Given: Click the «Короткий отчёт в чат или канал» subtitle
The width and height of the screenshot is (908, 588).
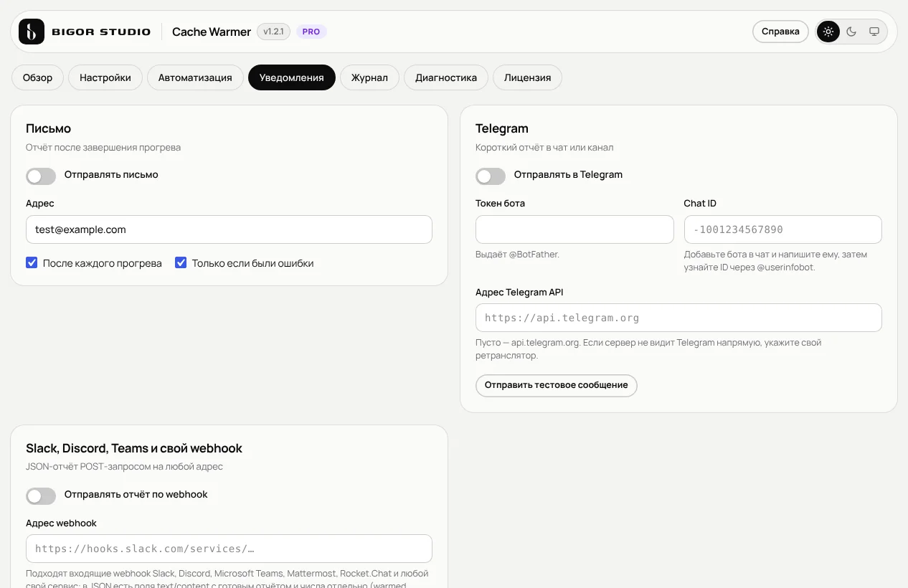Looking at the screenshot, I should [x=544, y=147].
